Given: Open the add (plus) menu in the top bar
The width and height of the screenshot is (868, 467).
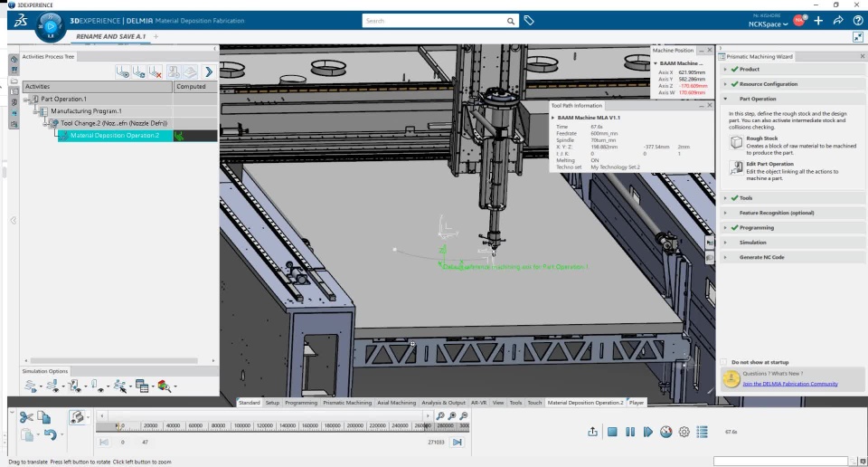Looking at the screenshot, I should (x=818, y=21).
